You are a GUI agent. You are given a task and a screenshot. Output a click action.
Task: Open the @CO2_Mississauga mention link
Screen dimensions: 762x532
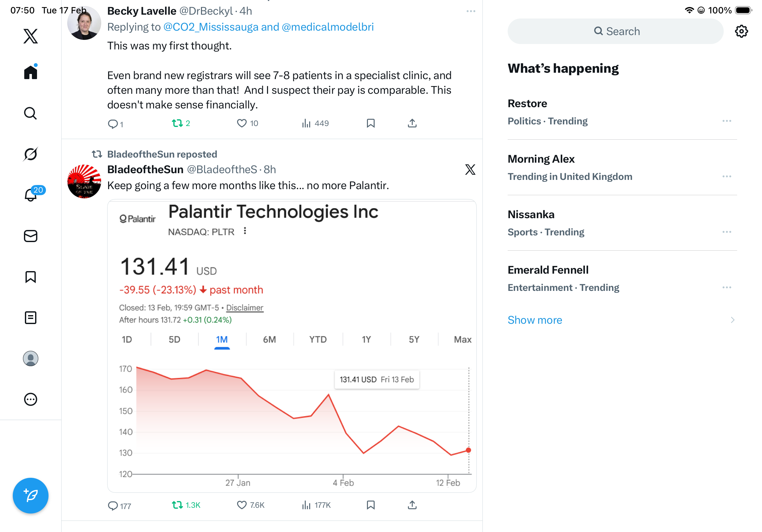point(211,27)
